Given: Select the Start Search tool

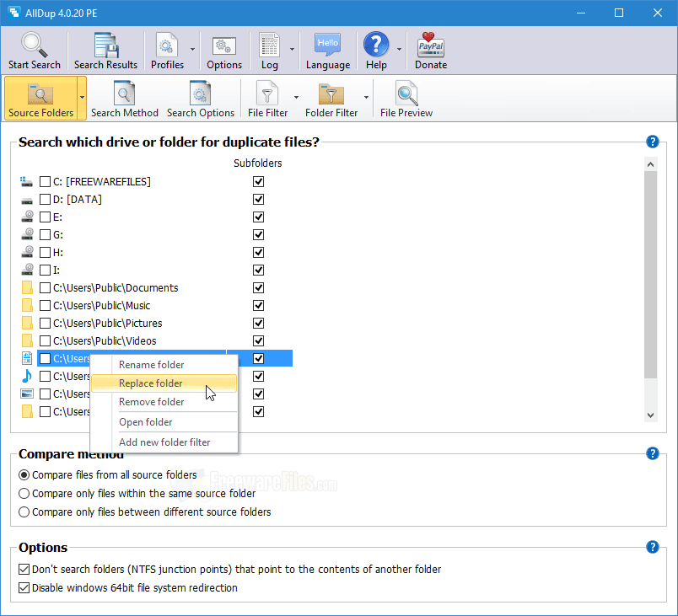Looking at the screenshot, I should pos(35,50).
